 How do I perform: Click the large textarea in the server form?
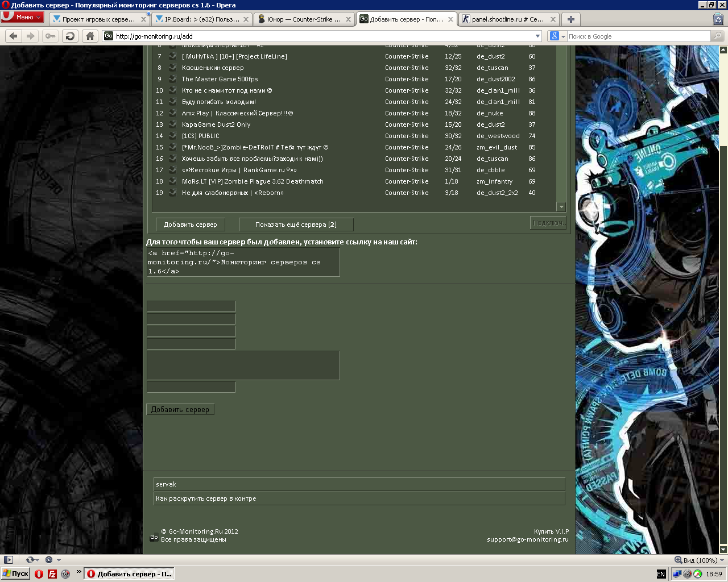click(x=243, y=365)
